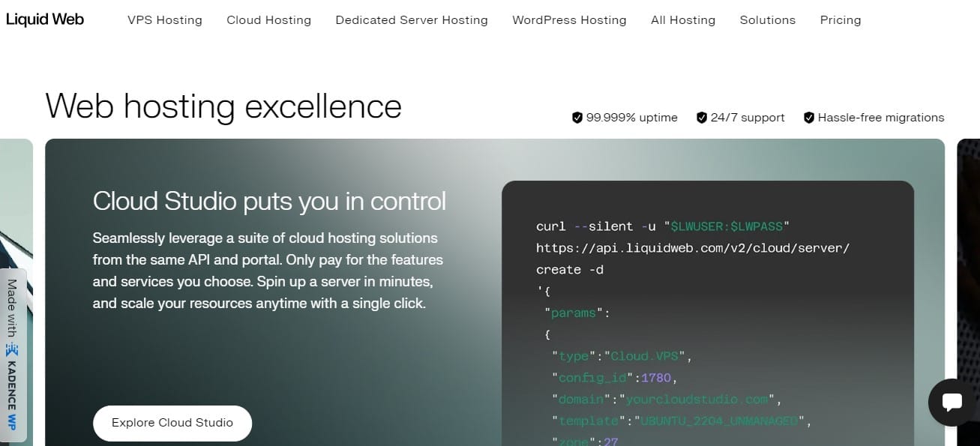
Task: Open the Cloud Hosting menu
Action: (269, 20)
